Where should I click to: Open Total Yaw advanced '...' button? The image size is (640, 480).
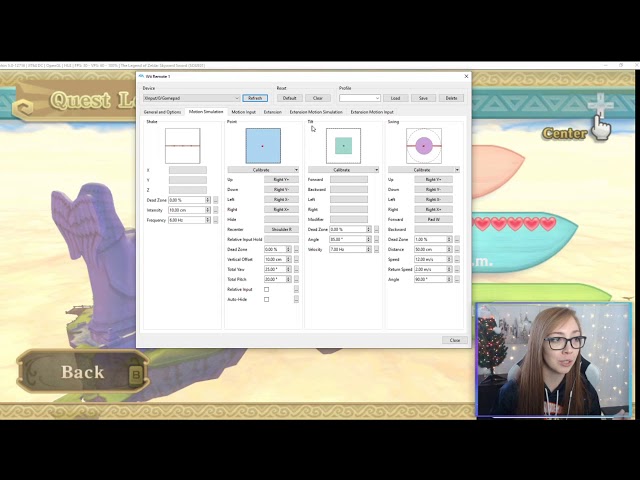[296, 269]
